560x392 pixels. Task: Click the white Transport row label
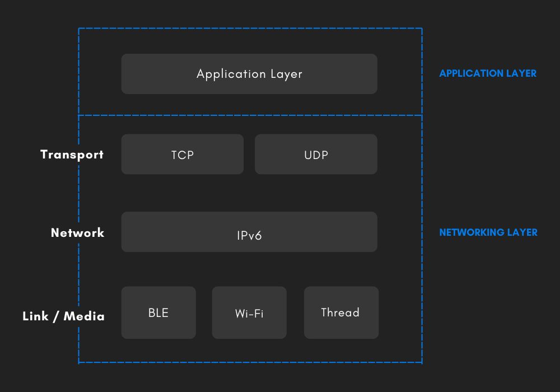tap(72, 155)
